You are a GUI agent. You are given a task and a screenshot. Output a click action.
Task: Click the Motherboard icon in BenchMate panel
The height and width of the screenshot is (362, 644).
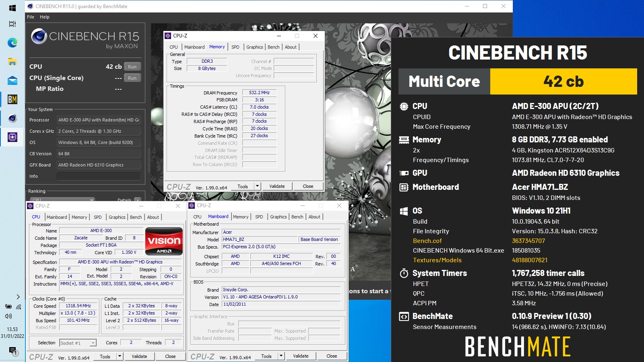(x=404, y=187)
